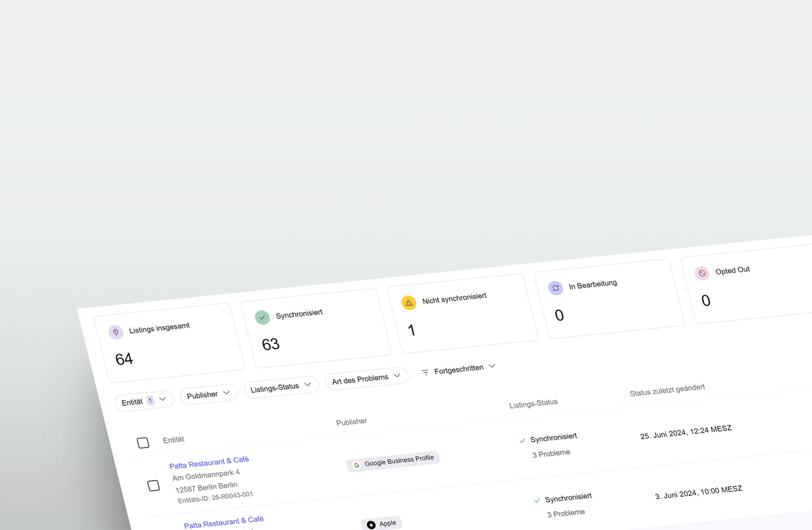Click the green check beside 25. Juni status
The width and height of the screenshot is (812, 530).
pyautogui.click(x=522, y=441)
